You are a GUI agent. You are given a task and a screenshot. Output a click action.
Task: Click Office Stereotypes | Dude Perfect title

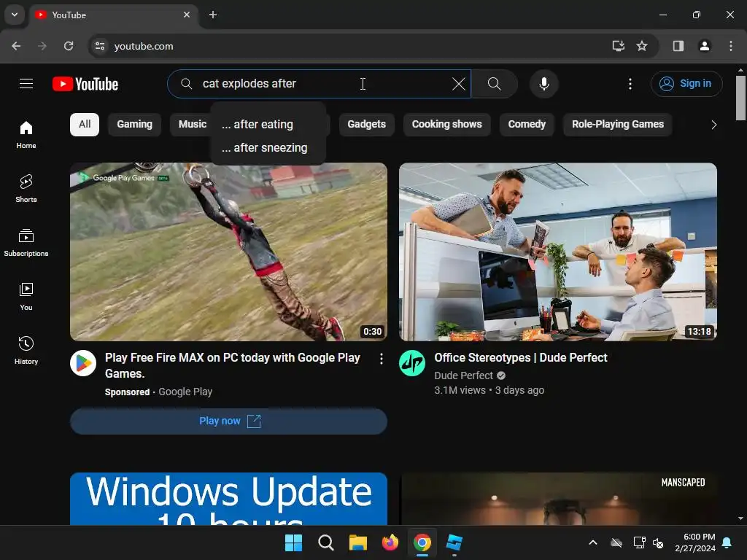tap(521, 357)
